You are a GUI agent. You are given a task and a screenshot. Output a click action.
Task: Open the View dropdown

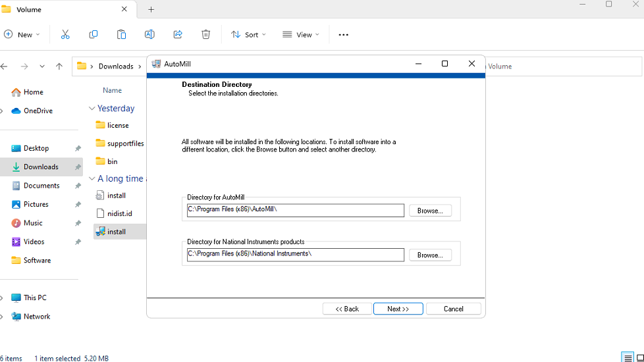tap(301, 34)
